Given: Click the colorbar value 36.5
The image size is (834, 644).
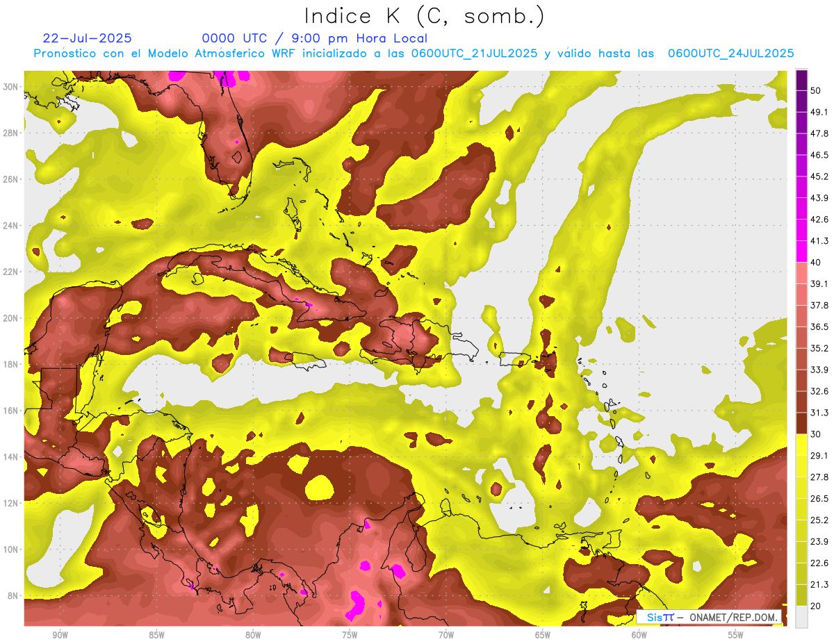Looking at the screenshot, I should [820, 327].
